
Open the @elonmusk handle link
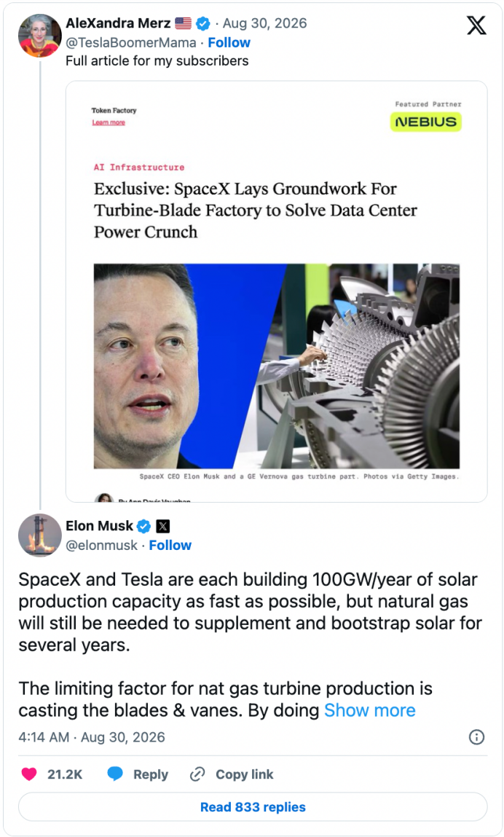click(101, 546)
